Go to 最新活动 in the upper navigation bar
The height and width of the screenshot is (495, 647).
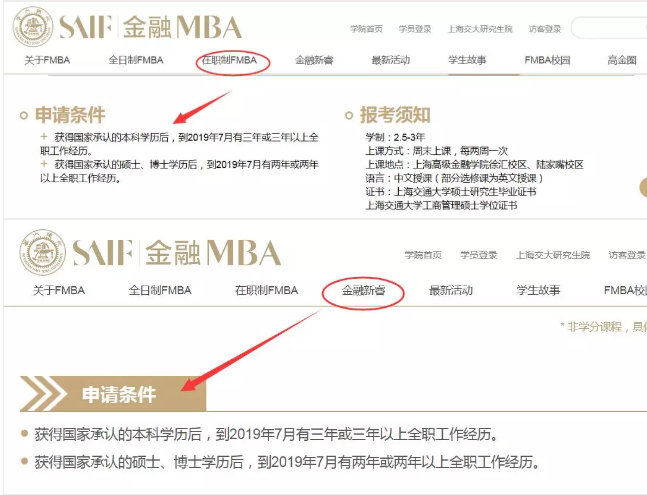pyautogui.click(x=390, y=61)
